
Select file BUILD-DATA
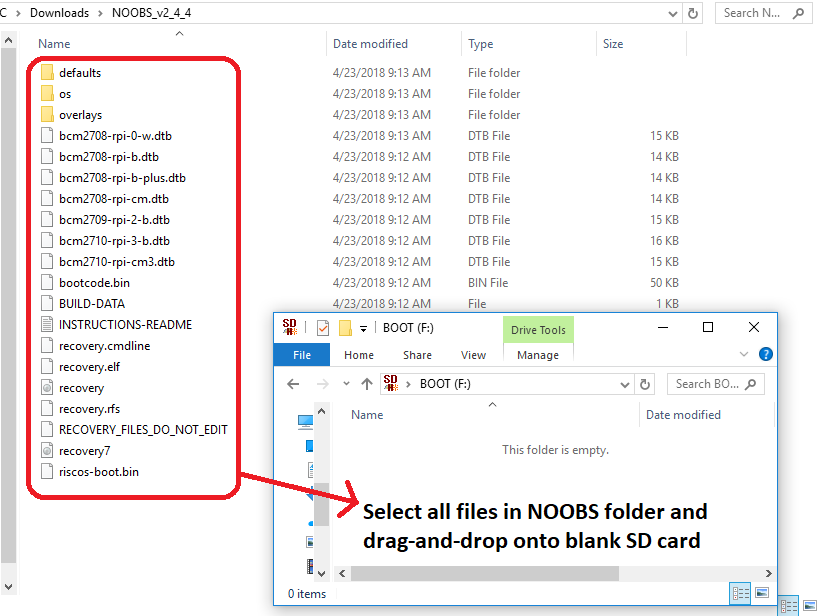pos(92,304)
